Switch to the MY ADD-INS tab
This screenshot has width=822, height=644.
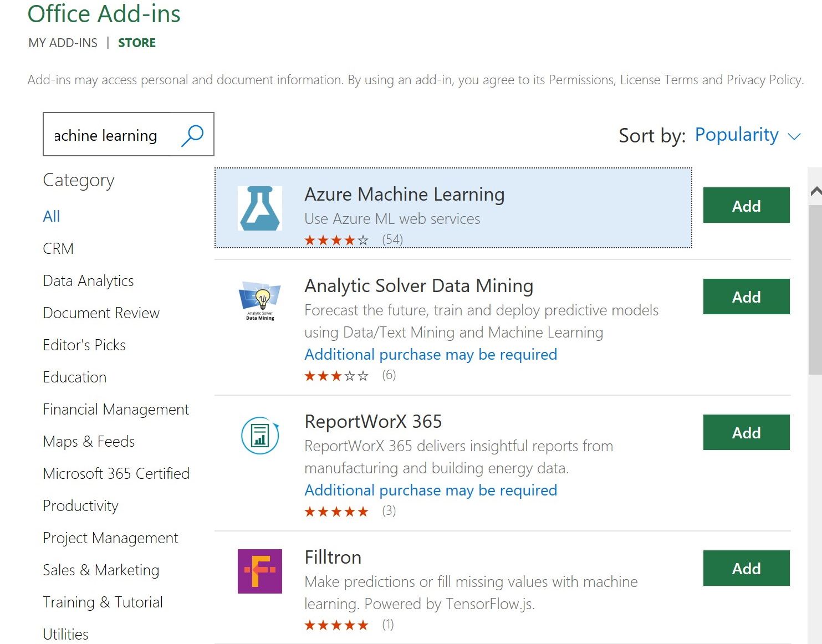coord(63,42)
